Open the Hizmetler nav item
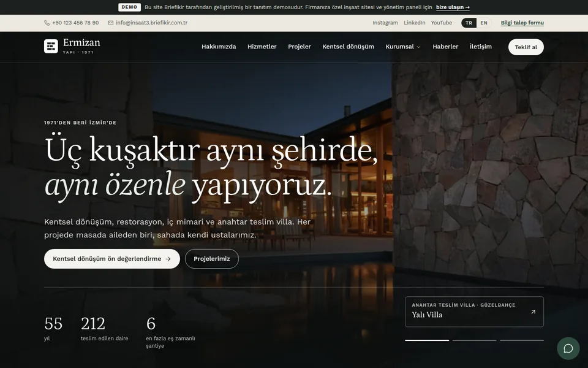Viewport: 588px width, 368px height. click(262, 47)
